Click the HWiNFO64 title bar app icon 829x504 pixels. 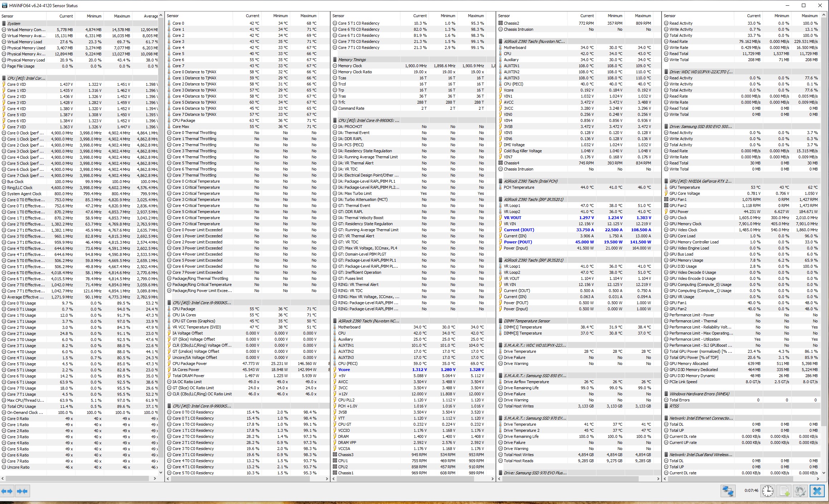click(4, 5)
